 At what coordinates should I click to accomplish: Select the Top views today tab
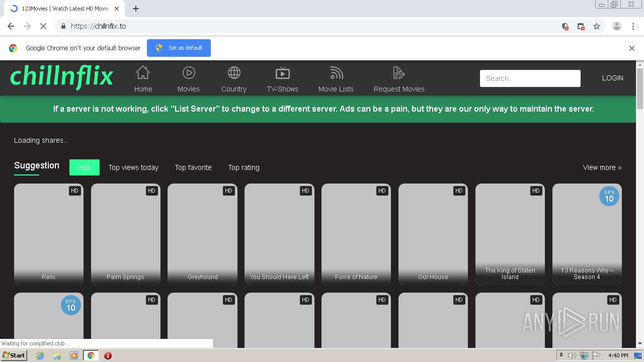[x=134, y=167]
